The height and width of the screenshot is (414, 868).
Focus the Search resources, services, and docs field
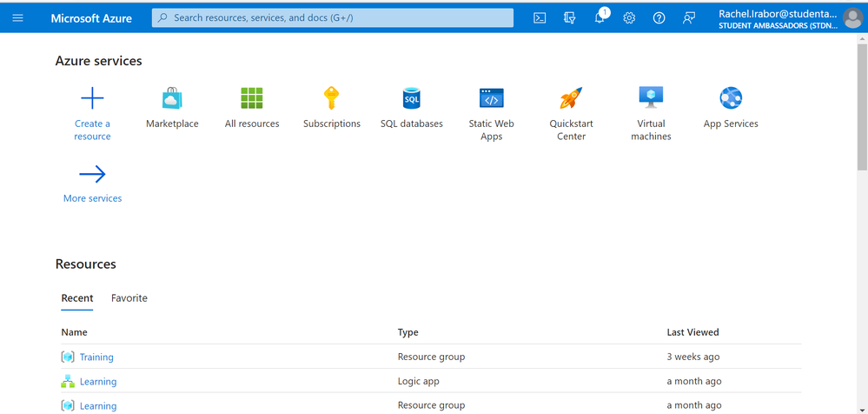click(x=333, y=17)
